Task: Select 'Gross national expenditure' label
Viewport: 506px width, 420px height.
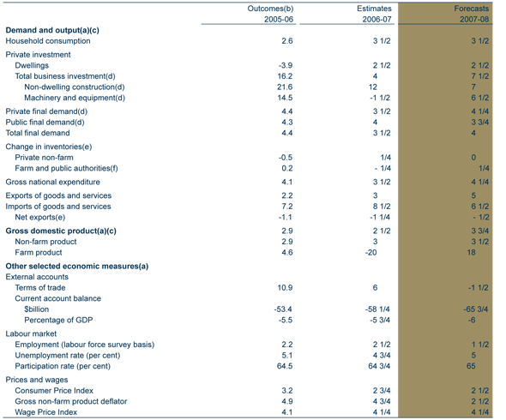Action: coord(52,182)
